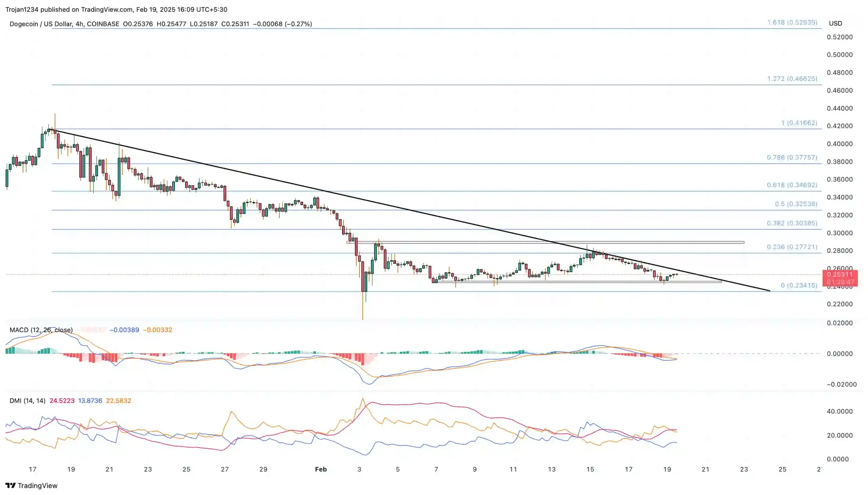Click the open value O0.25376

[138, 24]
